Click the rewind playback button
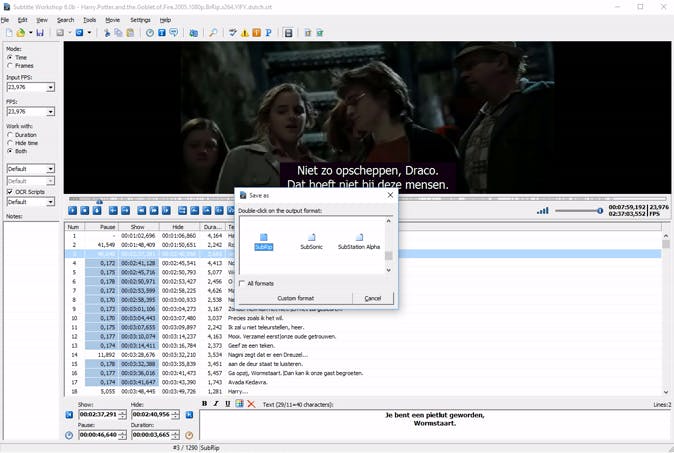 point(141,210)
